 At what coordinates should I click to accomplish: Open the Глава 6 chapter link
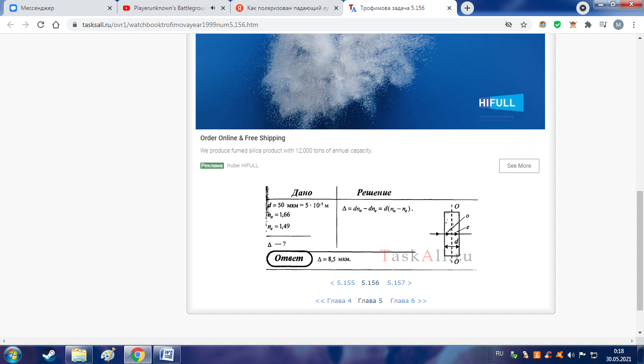point(408,301)
